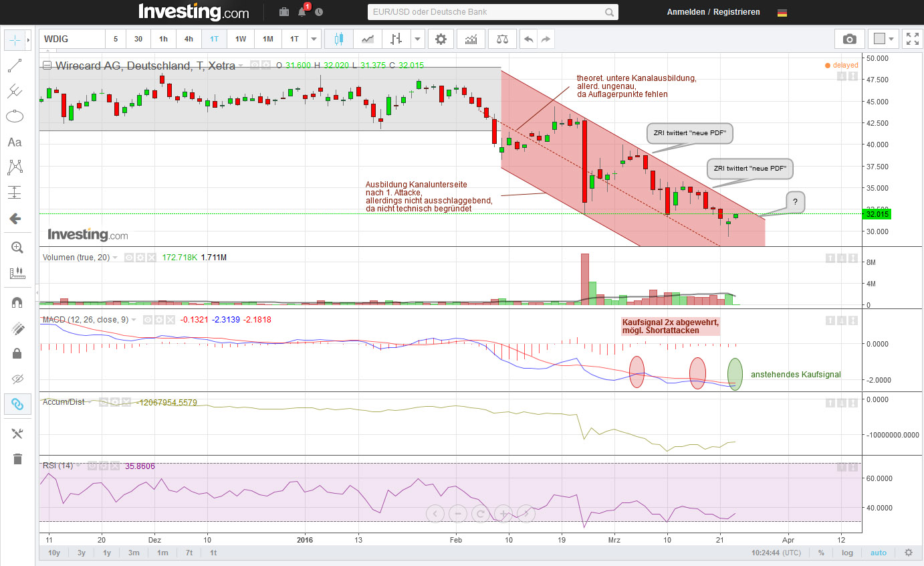Image resolution: width=924 pixels, height=566 pixels.
Task: Open Wirecard AG series dropdown arrow
Action: (x=241, y=66)
